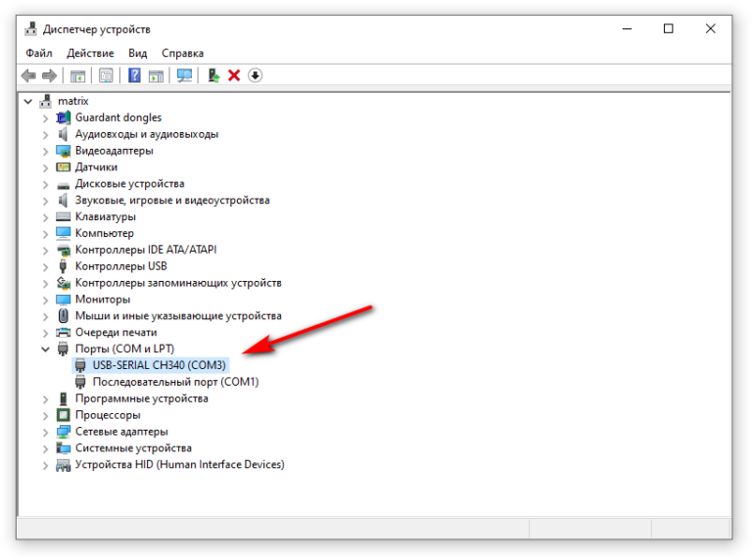
Task: Select the Процессоры category label
Action: pos(108,415)
